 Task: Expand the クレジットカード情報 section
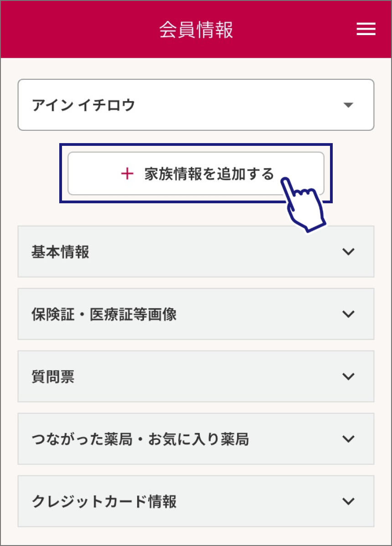pos(196,501)
